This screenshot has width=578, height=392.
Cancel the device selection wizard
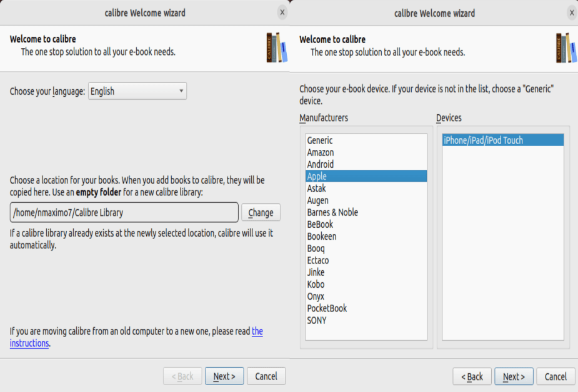click(556, 376)
